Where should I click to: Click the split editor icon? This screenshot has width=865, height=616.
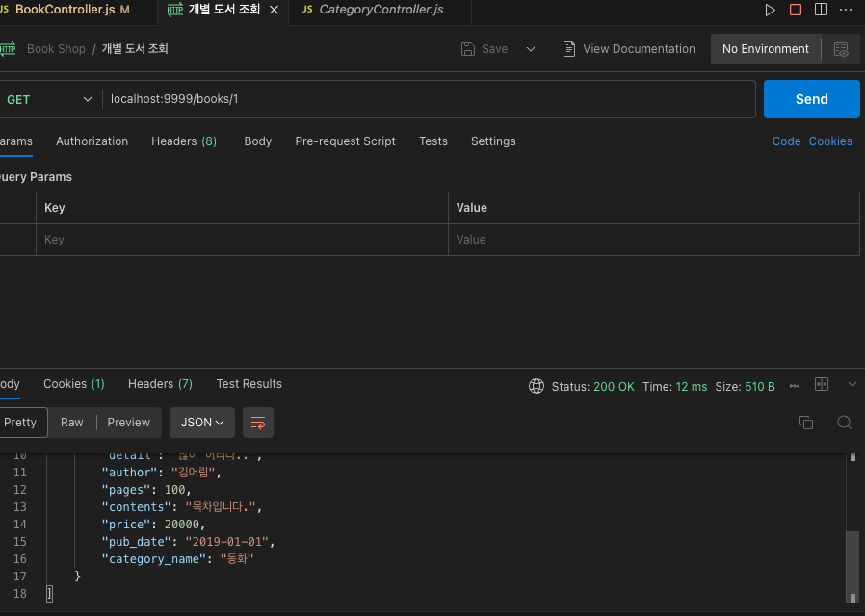pyautogui.click(x=821, y=10)
